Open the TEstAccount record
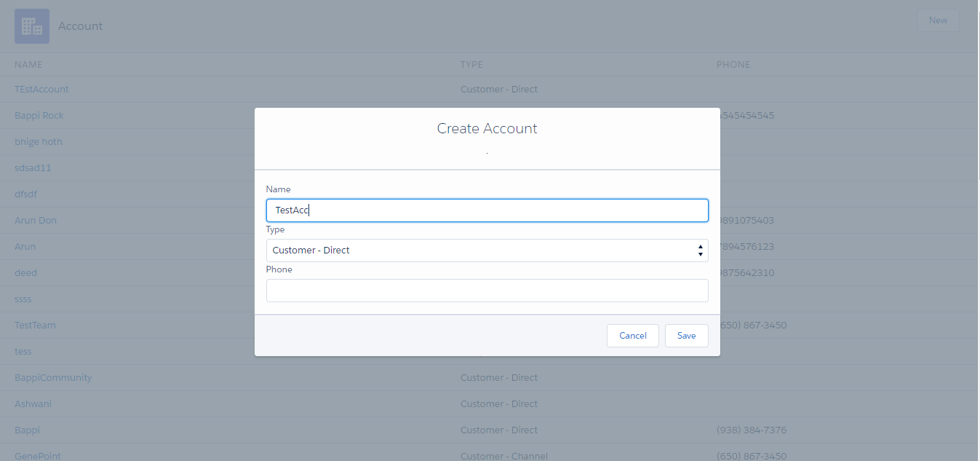This screenshot has height=461, width=980. pyautogui.click(x=41, y=89)
